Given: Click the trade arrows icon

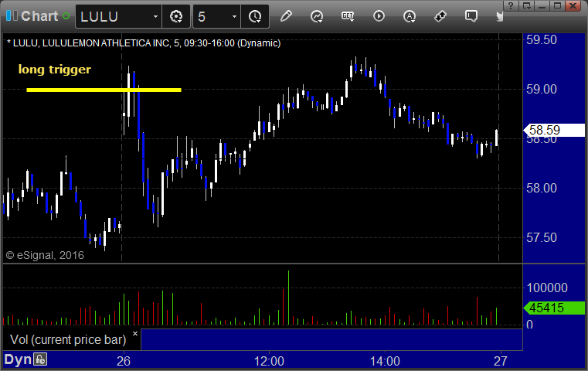Looking at the screenshot, I should pyautogui.click(x=440, y=16).
